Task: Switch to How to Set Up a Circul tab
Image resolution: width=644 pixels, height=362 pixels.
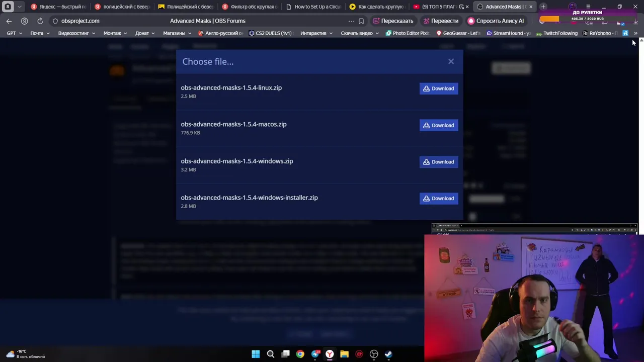Action: (313, 7)
